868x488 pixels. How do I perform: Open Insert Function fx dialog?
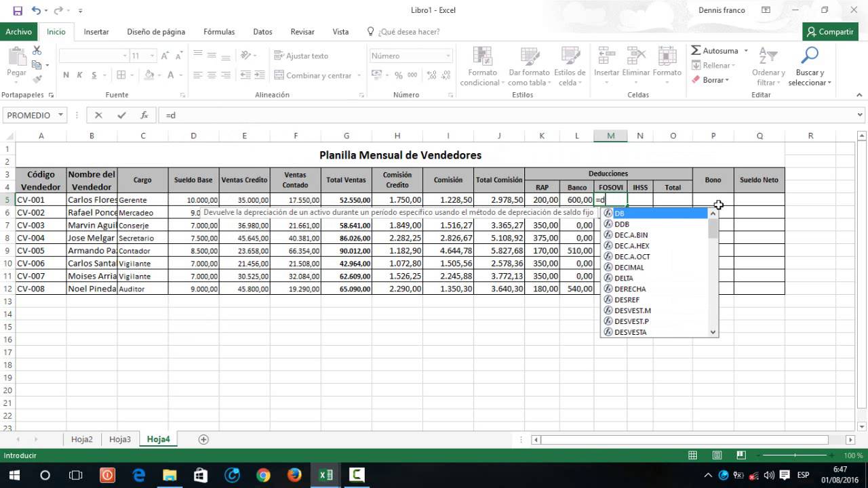coord(144,115)
